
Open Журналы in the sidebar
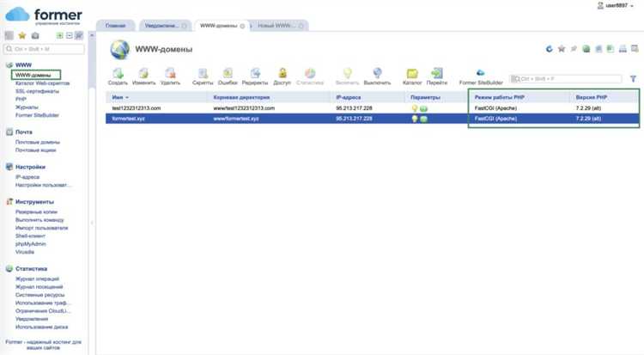coord(27,107)
